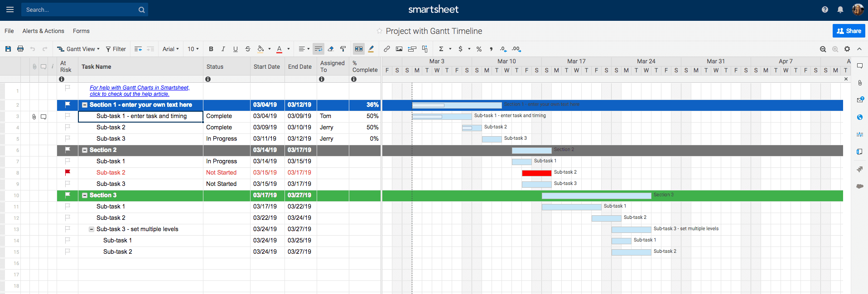Apply percentage format
The image size is (868, 294).
tap(479, 49)
